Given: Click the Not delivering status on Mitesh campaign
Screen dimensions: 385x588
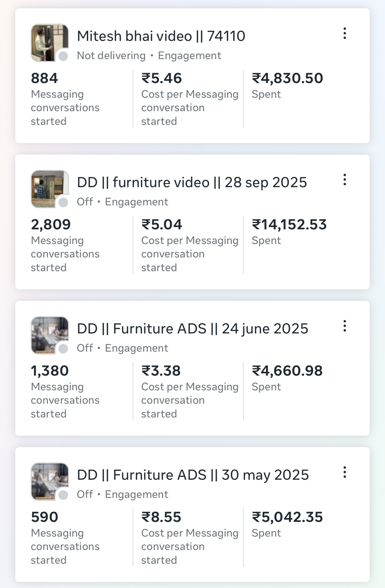Looking at the screenshot, I should click(x=111, y=56).
